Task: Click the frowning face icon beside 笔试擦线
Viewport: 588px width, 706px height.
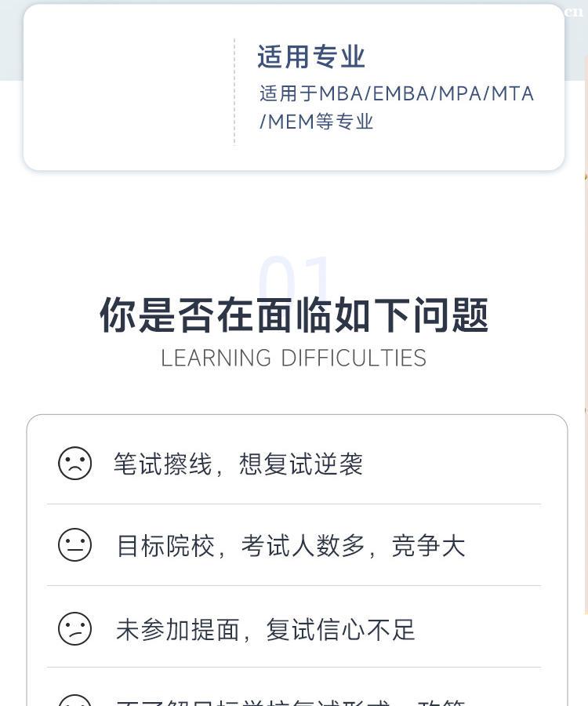Action: 75,463
